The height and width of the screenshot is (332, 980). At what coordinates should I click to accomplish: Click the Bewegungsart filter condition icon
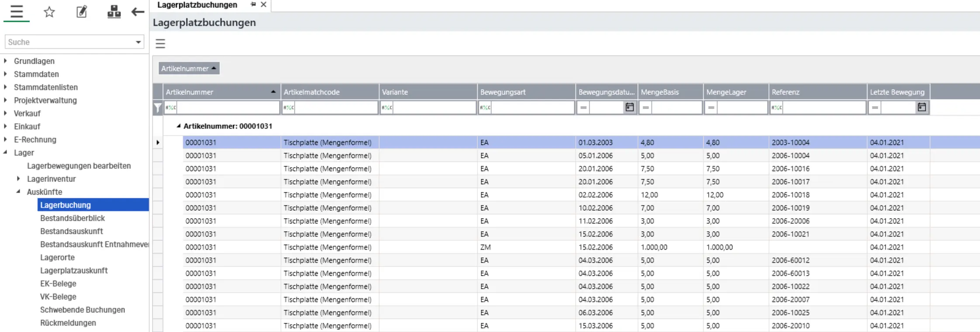pos(485,107)
